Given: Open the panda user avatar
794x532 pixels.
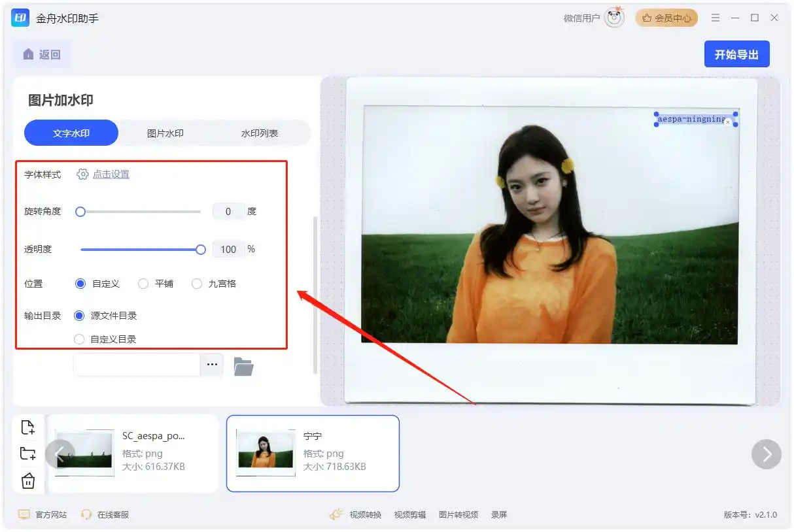Looking at the screenshot, I should pos(614,18).
